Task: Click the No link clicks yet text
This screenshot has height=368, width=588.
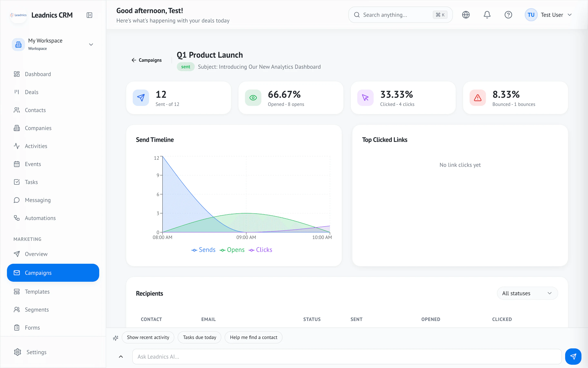Action: [x=460, y=165]
